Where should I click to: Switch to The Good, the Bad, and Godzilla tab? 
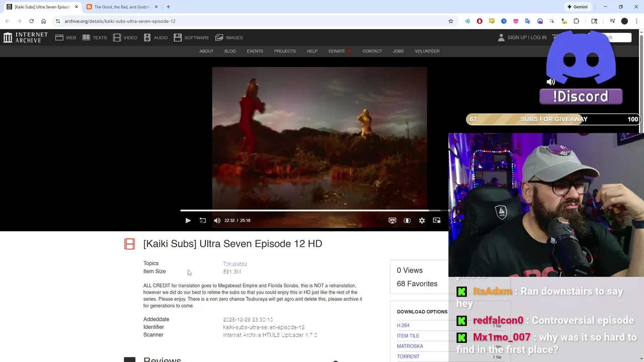click(x=122, y=7)
